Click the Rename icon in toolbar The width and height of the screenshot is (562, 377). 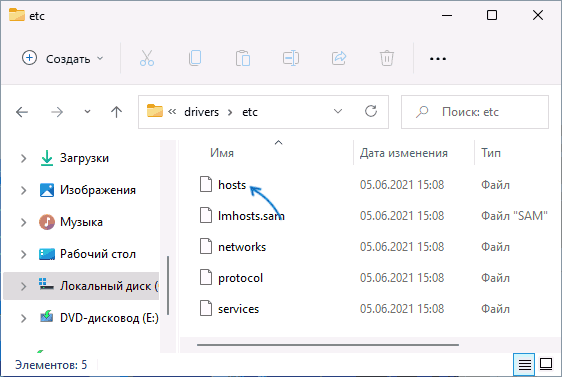click(x=291, y=58)
